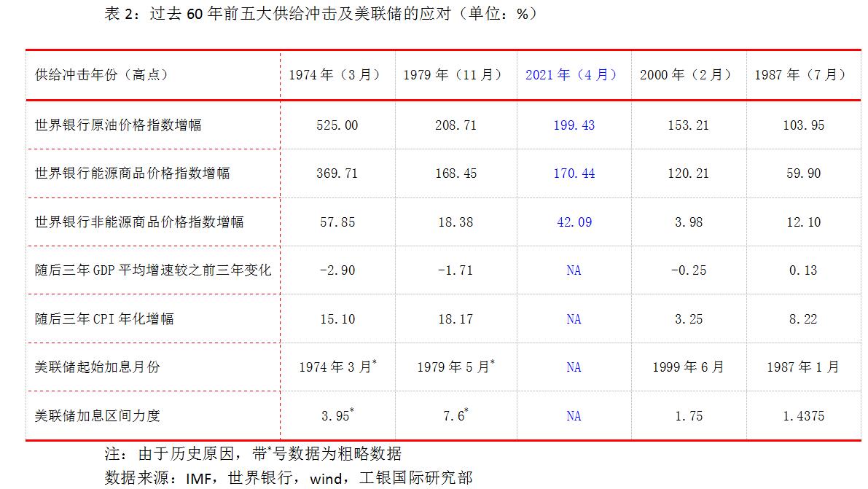Click cell value '3.98'
Viewport: 868px width, 489px height.
(x=688, y=222)
